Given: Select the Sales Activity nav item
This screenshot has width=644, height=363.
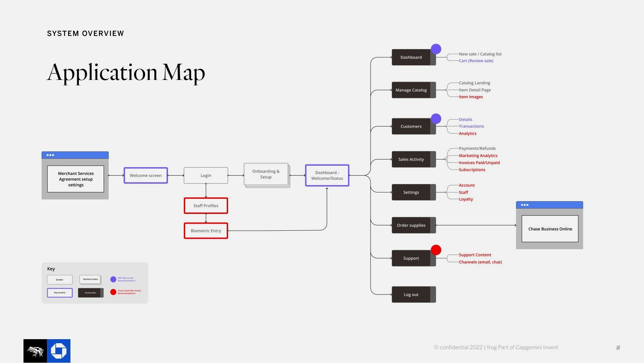Looking at the screenshot, I should [411, 160].
